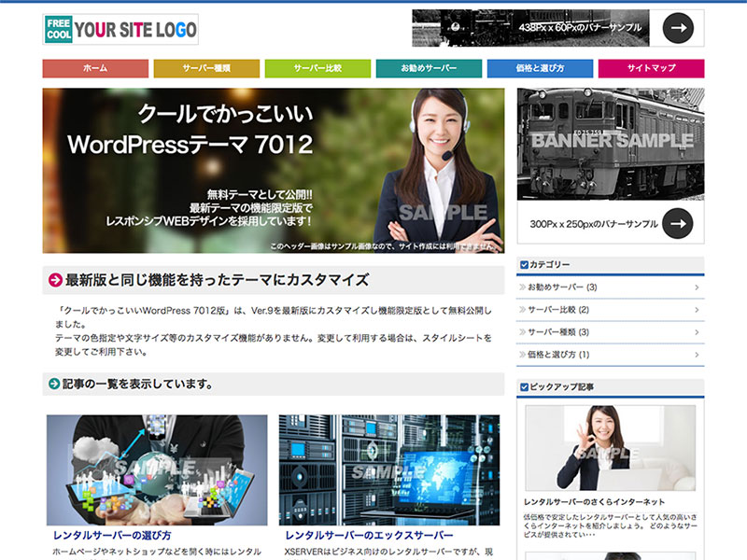The width and height of the screenshot is (747, 560).
Task: Click the checkmark icon next to ピックアップ記事
Action: [524, 387]
